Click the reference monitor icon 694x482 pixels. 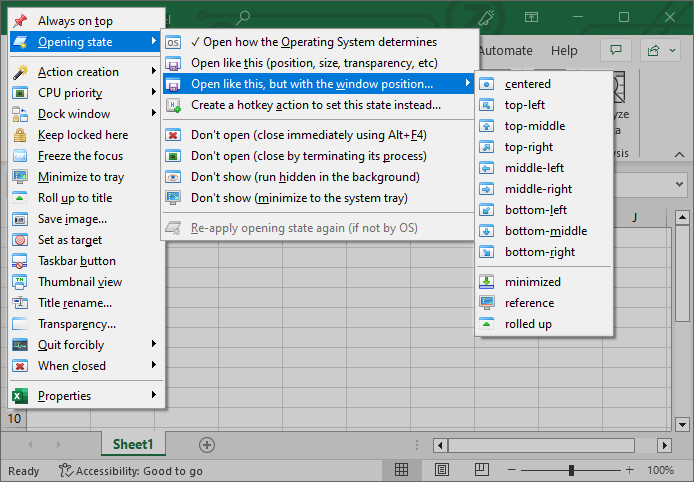pyautogui.click(x=486, y=303)
